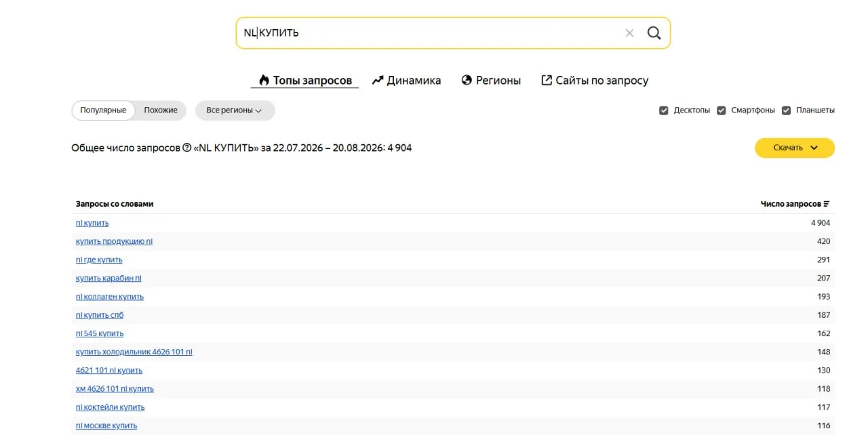
Task: Open the "купить продукцию nl" query link
Action: [114, 241]
